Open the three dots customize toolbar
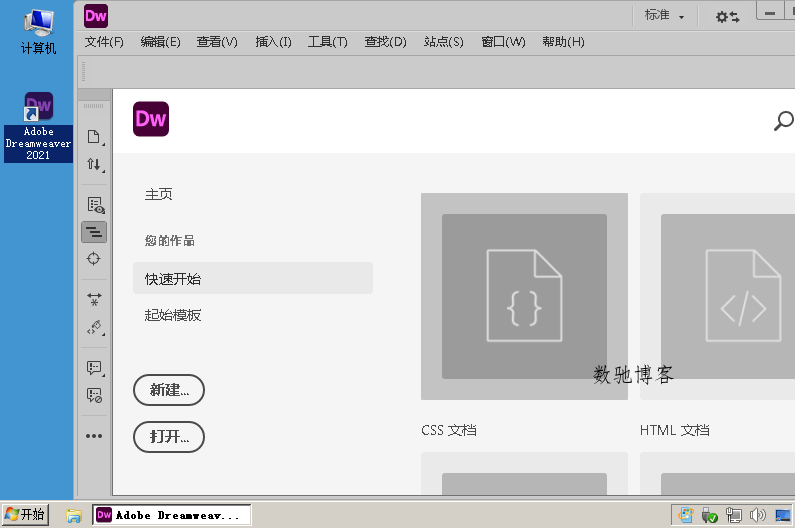Viewport: 795px width, 528px height. coord(94,436)
